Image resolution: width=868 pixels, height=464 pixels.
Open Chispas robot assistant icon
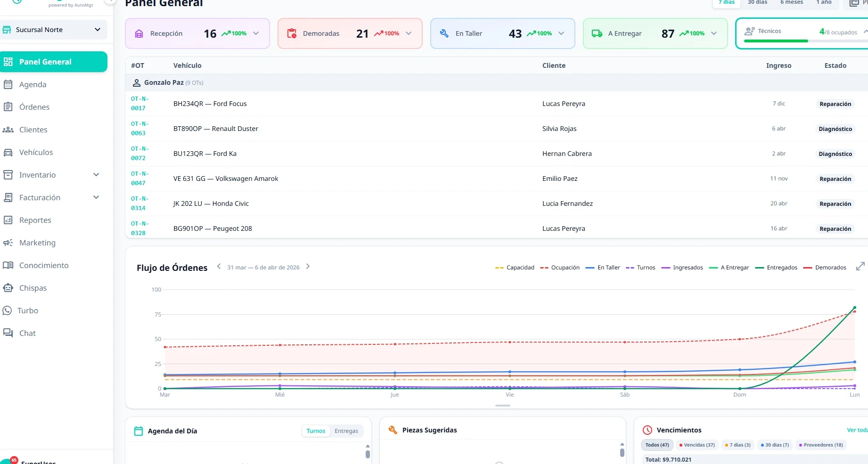point(8,288)
